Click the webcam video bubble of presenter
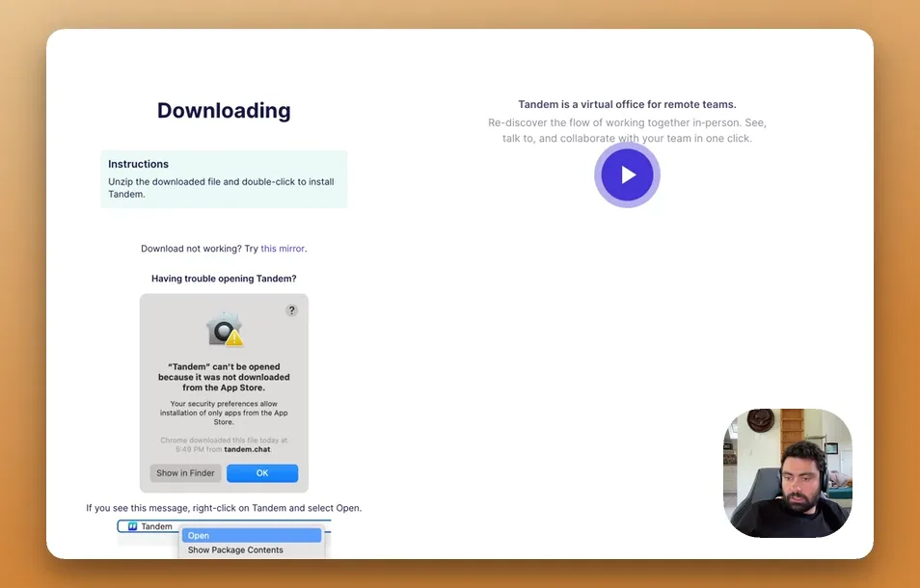Viewport: 920px width, 588px height. (x=788, y=473)
